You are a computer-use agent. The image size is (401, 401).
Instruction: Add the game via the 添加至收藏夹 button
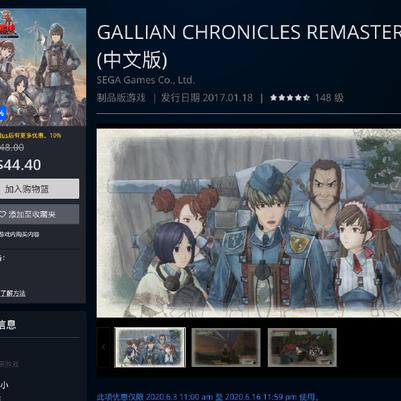tap(39, 214)
